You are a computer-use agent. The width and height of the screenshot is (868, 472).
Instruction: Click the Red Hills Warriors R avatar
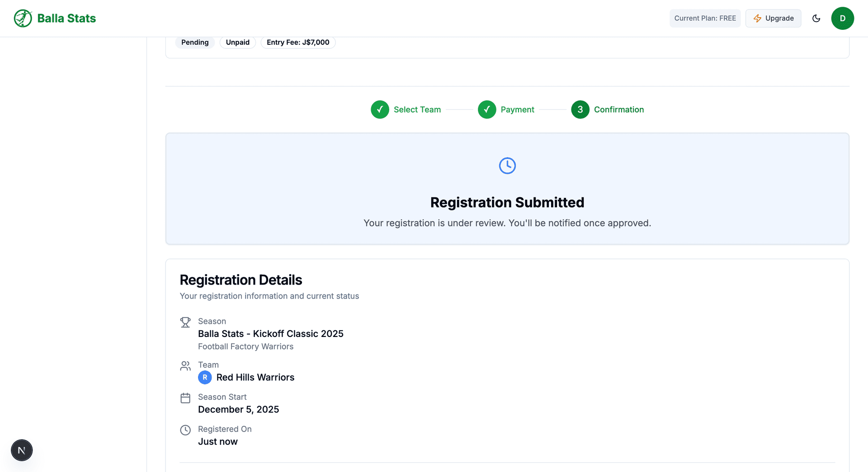pos(205,378)
